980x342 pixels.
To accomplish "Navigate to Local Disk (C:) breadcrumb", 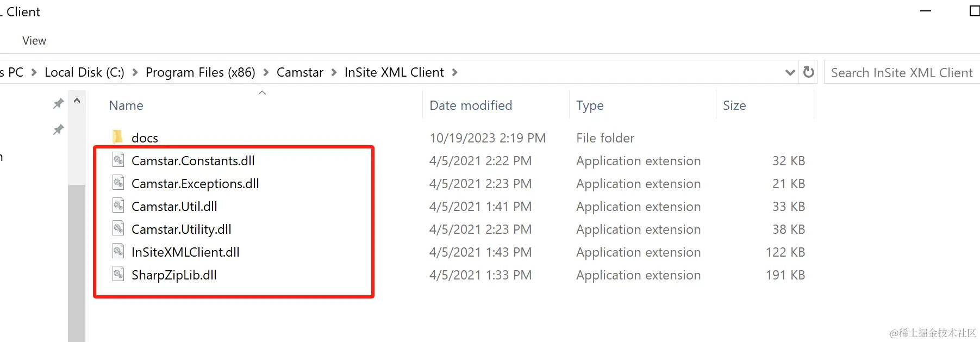I will (x=84, y=72).
